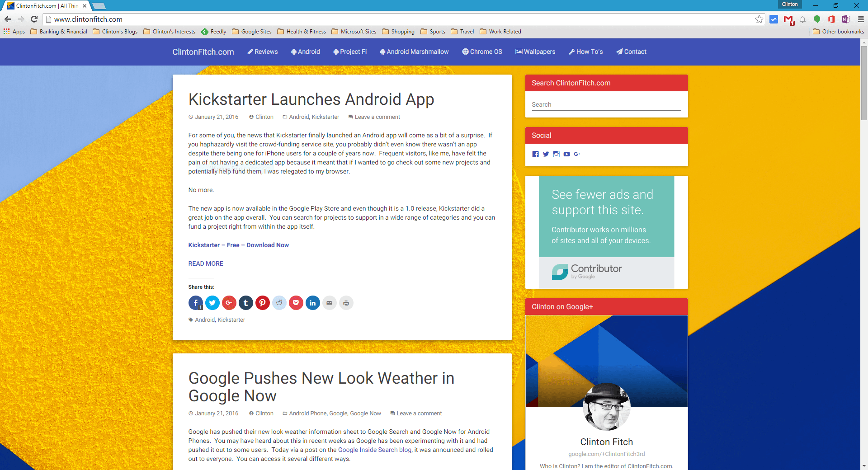Expand Shopping bookmarks folder
This screenshot has width=868, height=470.
(x=398, y=32)
